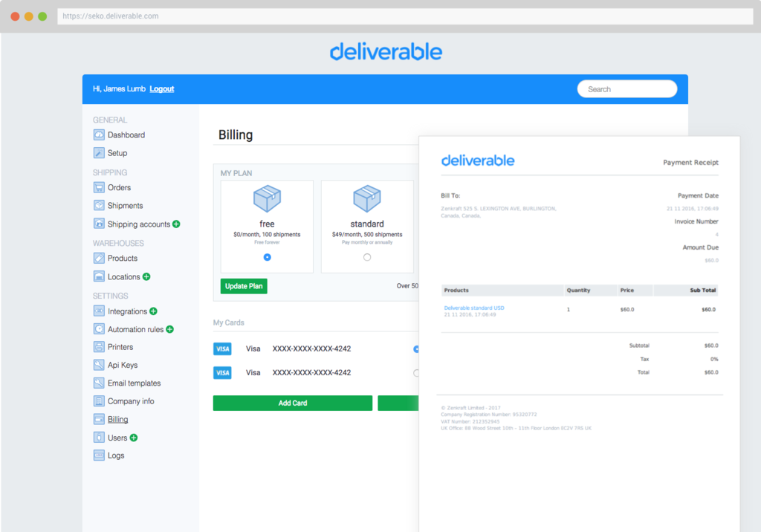Go to Orders in sidebar
Image resolution: width=761 pixels, height=532 pixels.
[120, 187]
